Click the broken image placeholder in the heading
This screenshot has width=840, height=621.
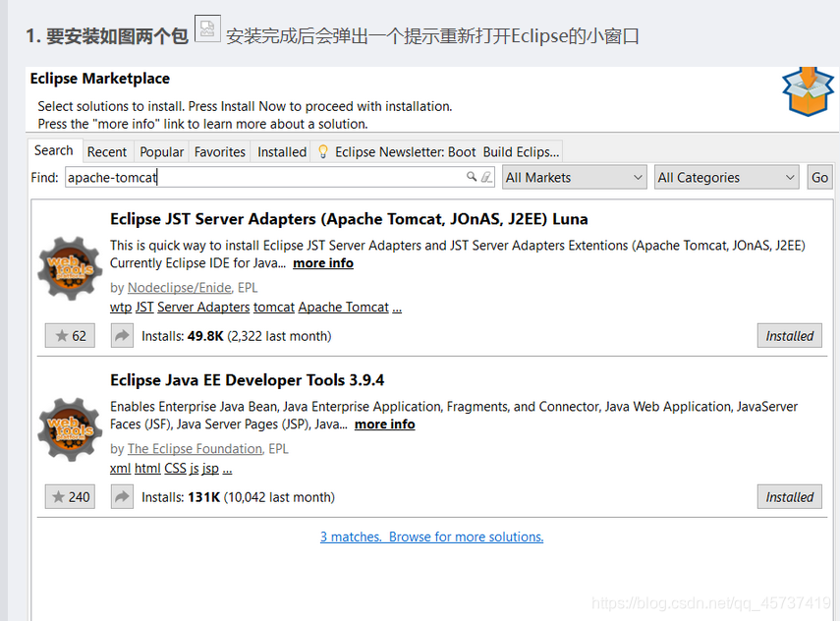click(207, 28)
